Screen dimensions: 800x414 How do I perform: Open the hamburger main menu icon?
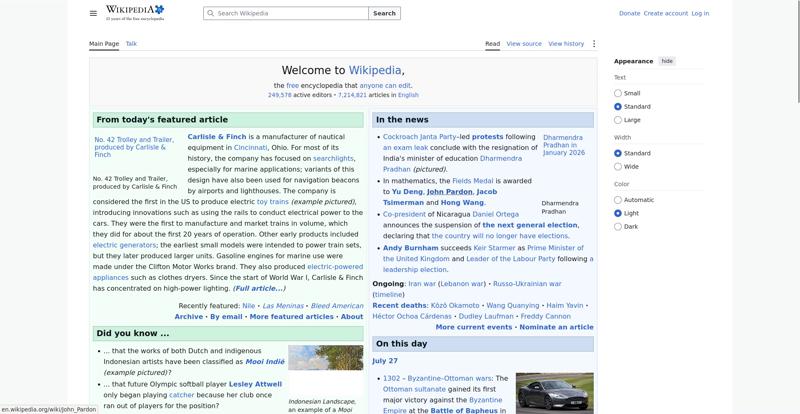[x=93, y=13]
